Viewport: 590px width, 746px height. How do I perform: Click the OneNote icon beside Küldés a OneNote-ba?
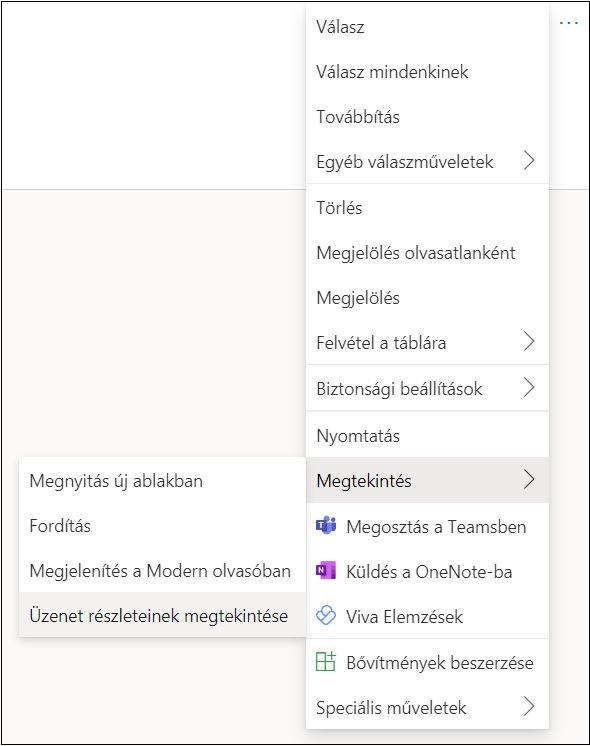(x=326, y=570)
